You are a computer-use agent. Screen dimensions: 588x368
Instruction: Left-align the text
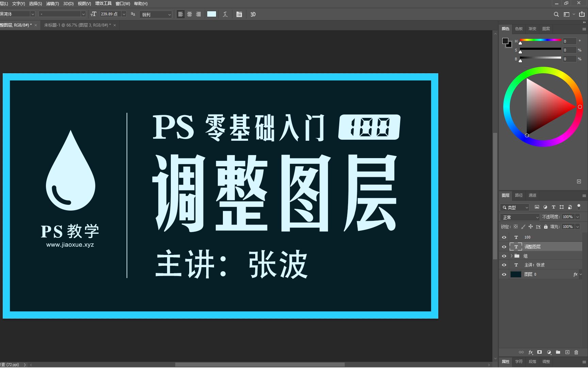pyautogui.click(x=181, y=14)
